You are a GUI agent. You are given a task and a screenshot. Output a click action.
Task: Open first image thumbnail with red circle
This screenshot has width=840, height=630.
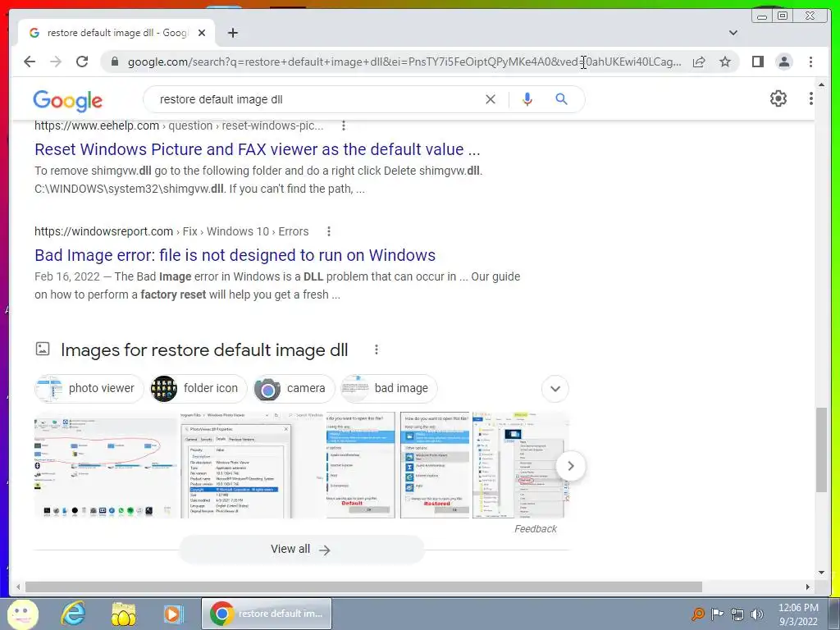point(106,465)
